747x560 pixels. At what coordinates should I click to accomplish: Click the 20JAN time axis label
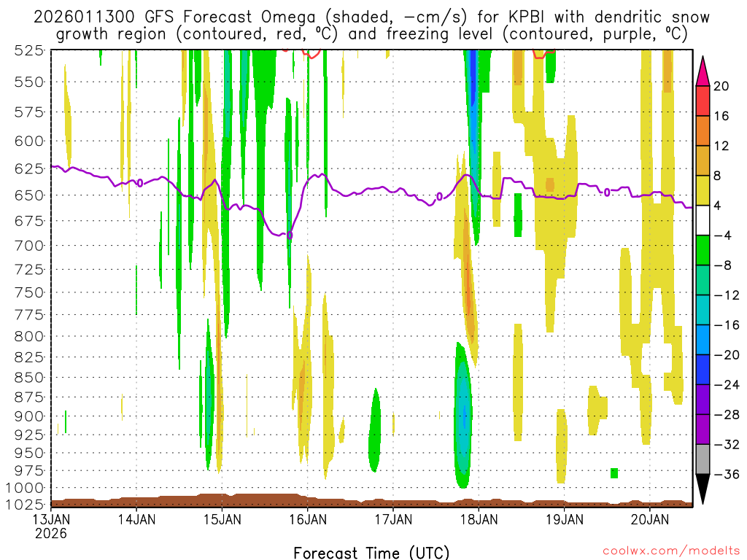coord(650,519)
